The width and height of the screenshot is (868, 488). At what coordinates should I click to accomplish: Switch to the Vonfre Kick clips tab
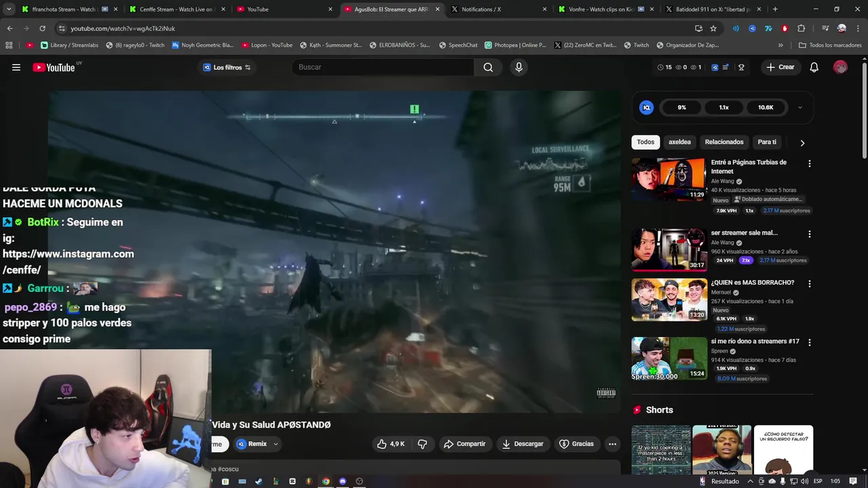tap(607, 9)
